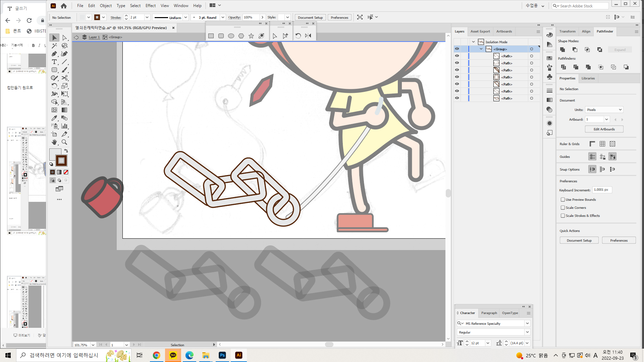Viewport: 644px width, 362px height.
Task: Select the Type tool
Action: coord(54,62)
